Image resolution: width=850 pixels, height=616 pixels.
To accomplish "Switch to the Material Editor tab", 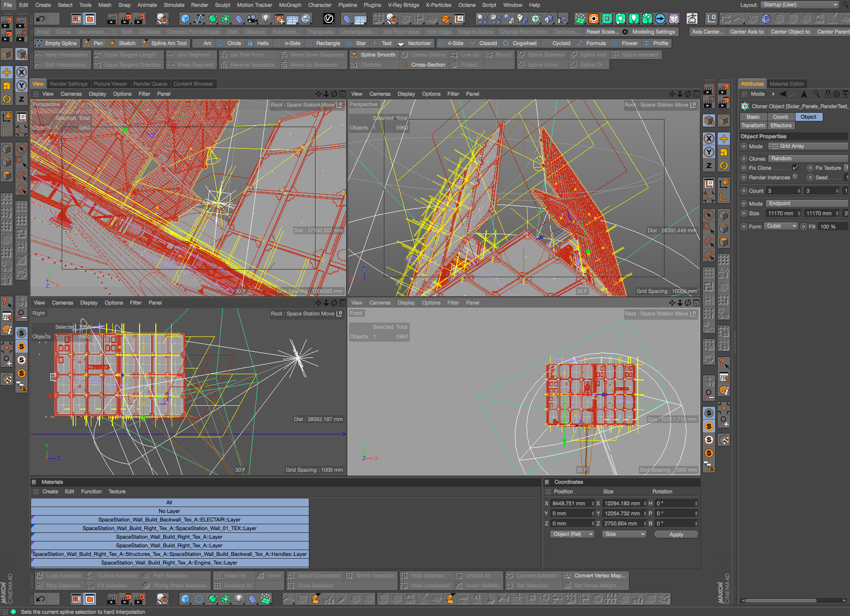I will coord(786,84).
